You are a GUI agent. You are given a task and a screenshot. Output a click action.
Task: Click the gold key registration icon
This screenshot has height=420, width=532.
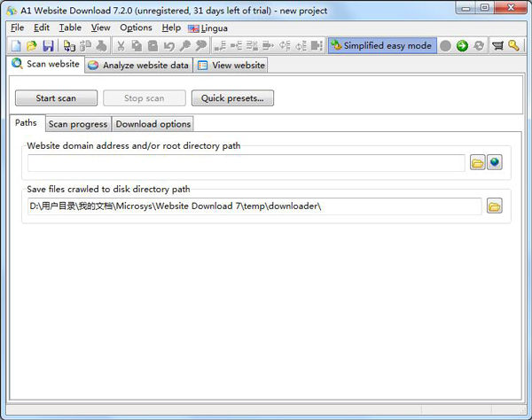tap(513, 46)
